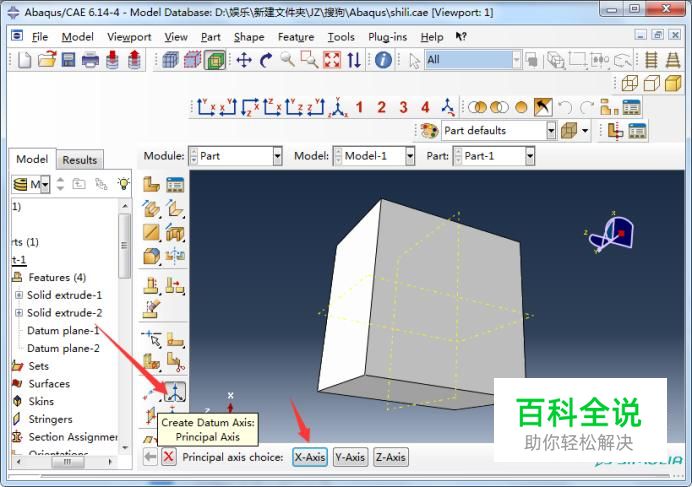Cancel procedure with red X button

point(169,457)
